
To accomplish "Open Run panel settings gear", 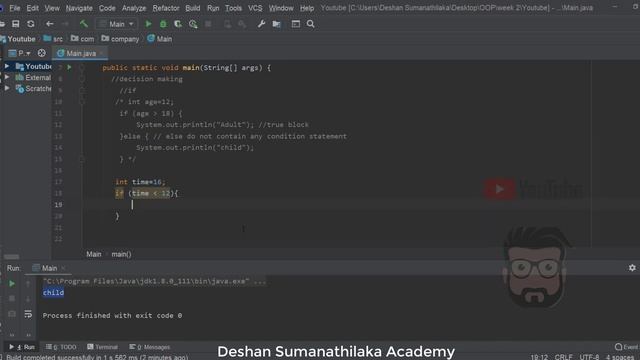I will [632, 268].
